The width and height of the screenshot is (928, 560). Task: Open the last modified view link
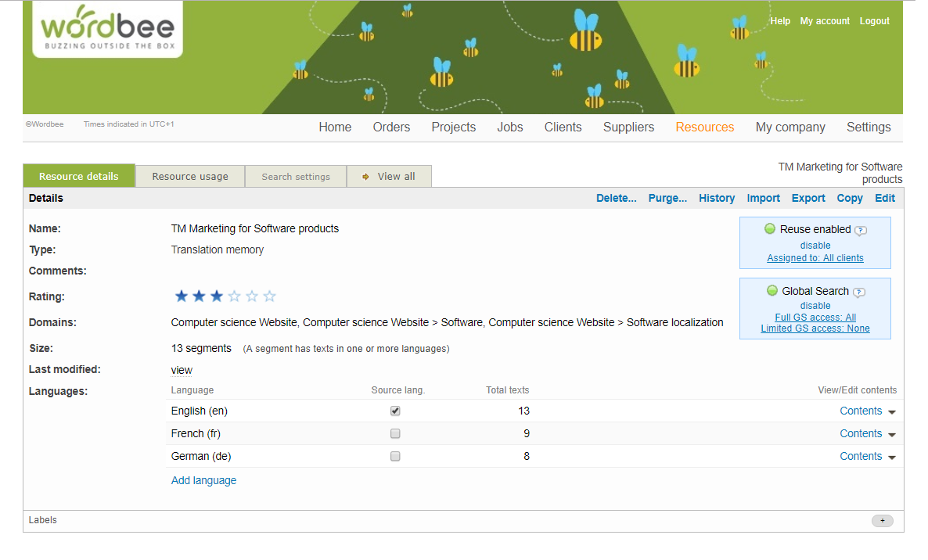coord(181,369)
